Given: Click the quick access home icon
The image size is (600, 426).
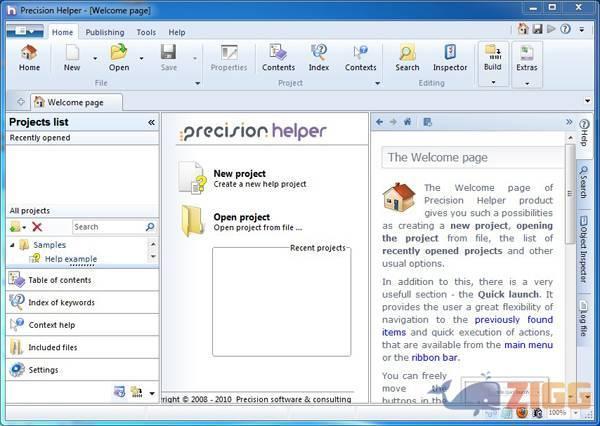Looking at the screenshot, I should pos(523,29).
